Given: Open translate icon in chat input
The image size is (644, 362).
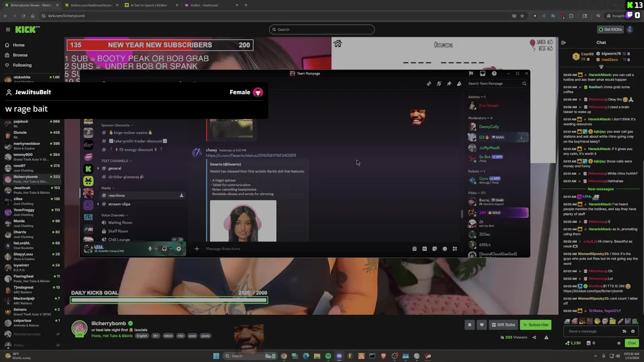Looking at the screenshot, I should pyautogui.click(x=624, y=331).
